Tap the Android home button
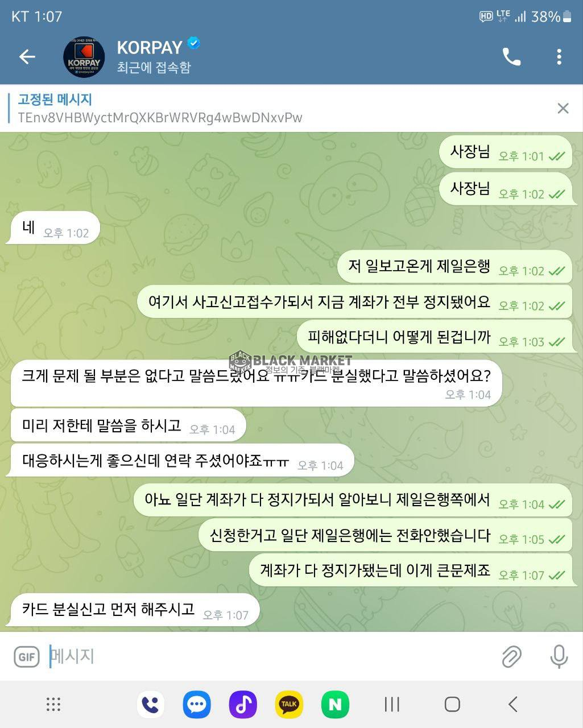 (x=452, y=704)
